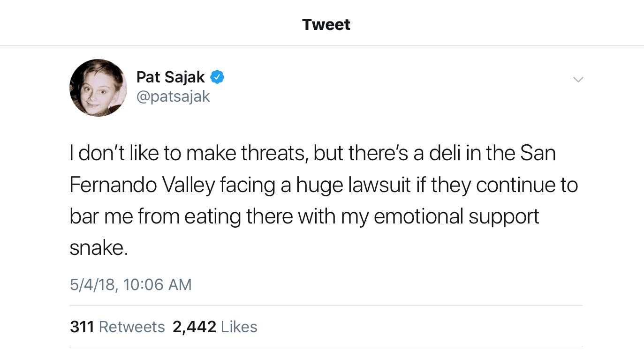Click the @patsajak handle
The width and height of the screenshot is (644, 350).
[x=173, y=97]
